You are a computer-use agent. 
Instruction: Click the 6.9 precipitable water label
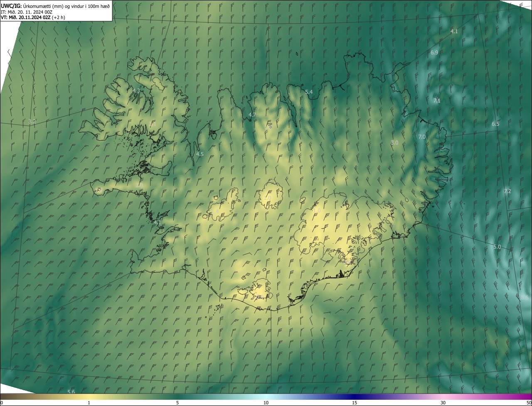[434, 53]
